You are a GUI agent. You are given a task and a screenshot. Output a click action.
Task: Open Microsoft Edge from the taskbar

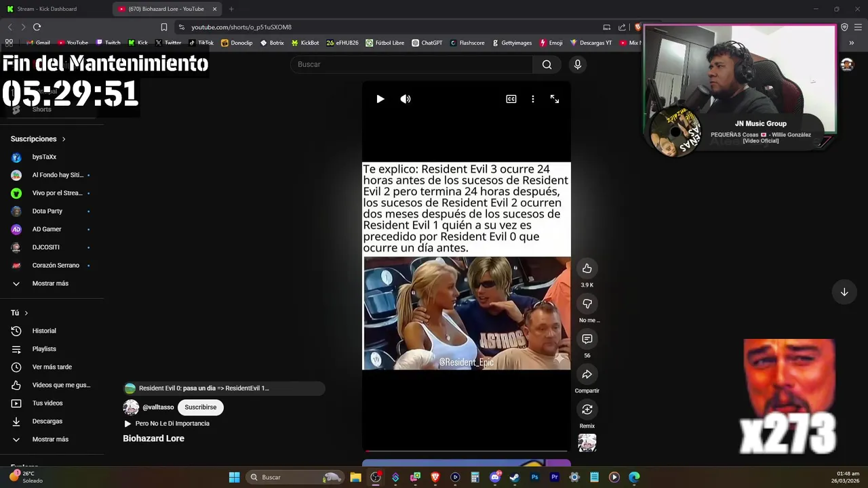point(634,477)
